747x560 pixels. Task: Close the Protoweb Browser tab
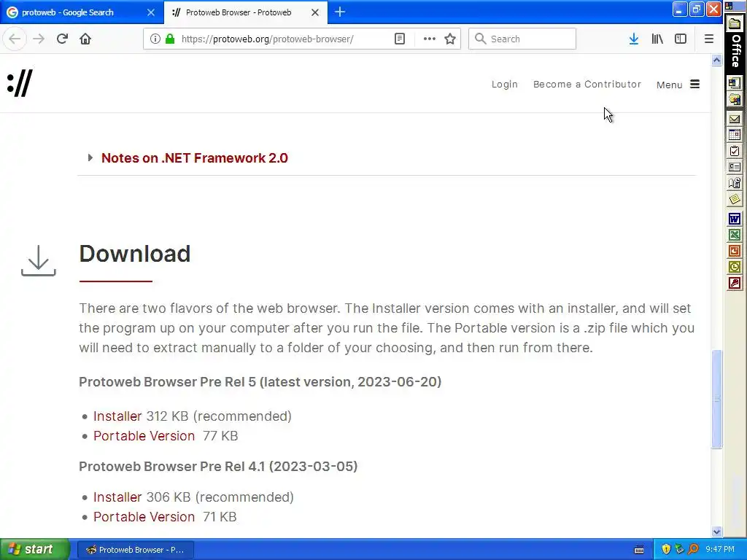(315, 12)
